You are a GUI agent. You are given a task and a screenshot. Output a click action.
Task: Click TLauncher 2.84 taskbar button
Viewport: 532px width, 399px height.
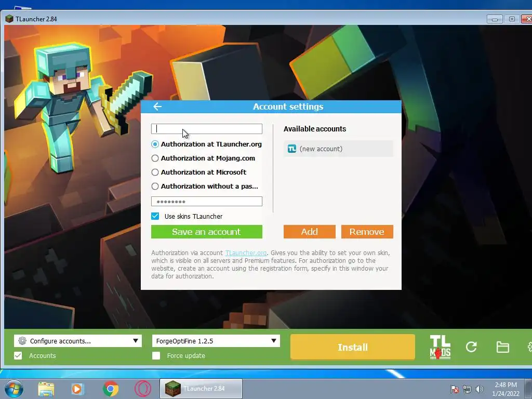[x=201, y=389]
